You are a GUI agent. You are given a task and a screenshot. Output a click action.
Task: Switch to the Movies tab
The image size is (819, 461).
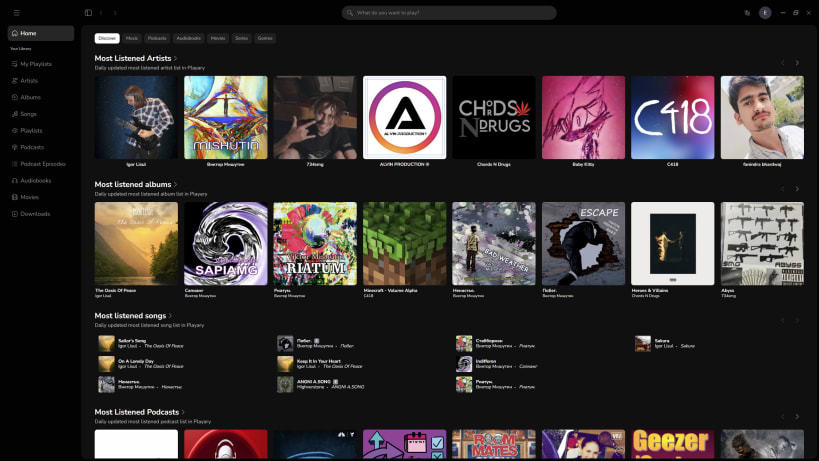(x=218, y=38)
